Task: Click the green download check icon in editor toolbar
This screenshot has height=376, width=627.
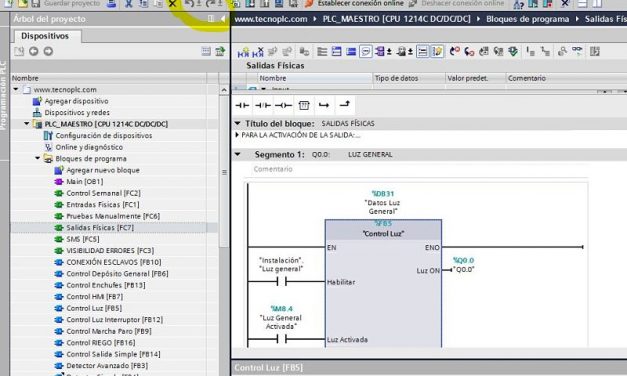Action: [513, 51]
